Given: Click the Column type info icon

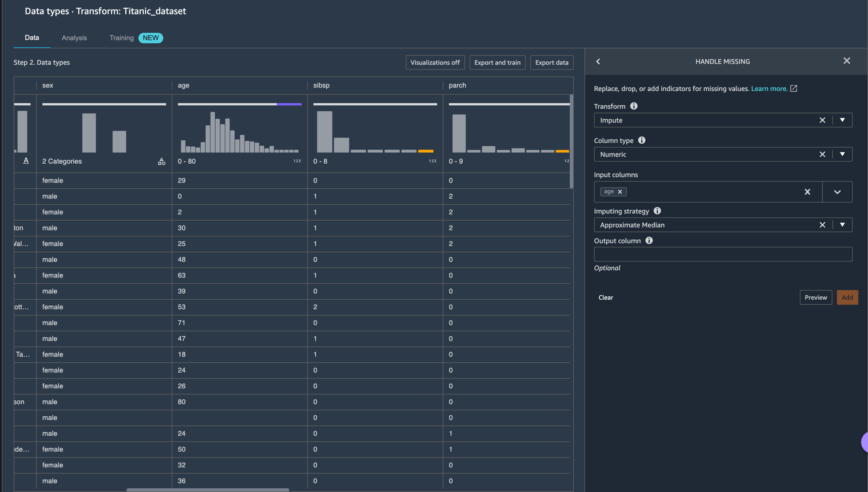Looking at the screenshot, I should [x=641, y=140].
